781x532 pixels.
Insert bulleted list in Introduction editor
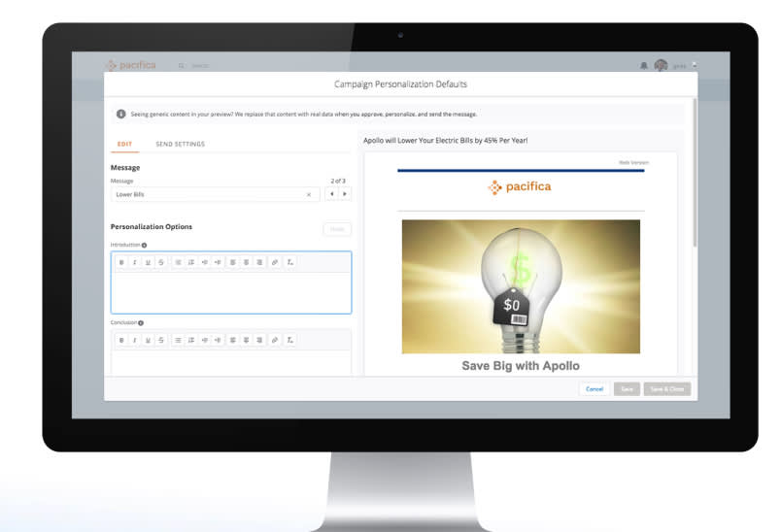tap(178, 262)
